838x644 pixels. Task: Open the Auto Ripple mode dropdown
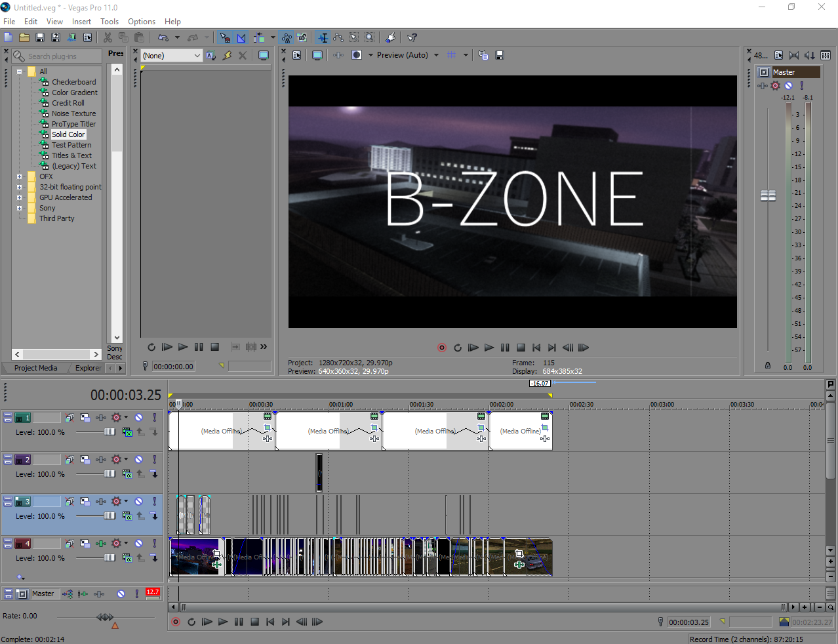273,37
